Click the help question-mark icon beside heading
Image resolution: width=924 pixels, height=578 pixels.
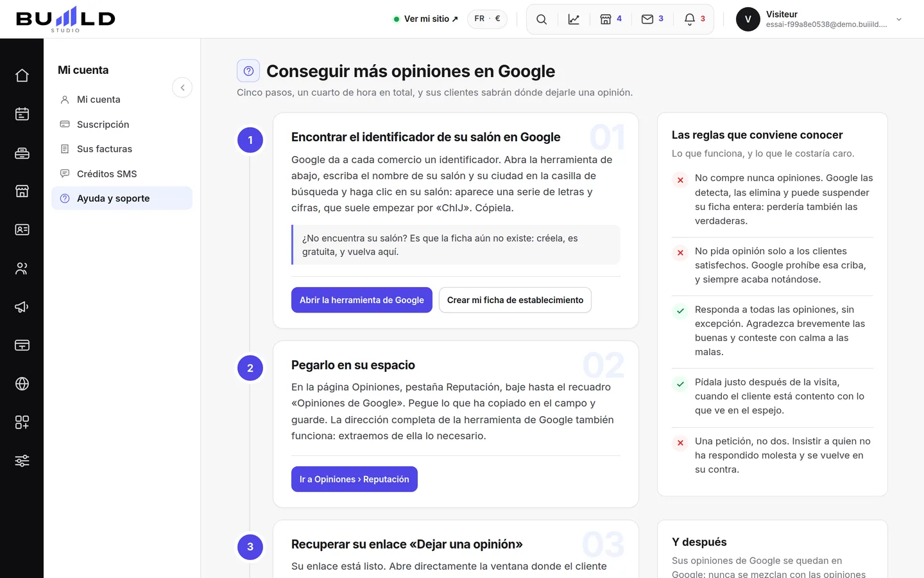(248, 71)
